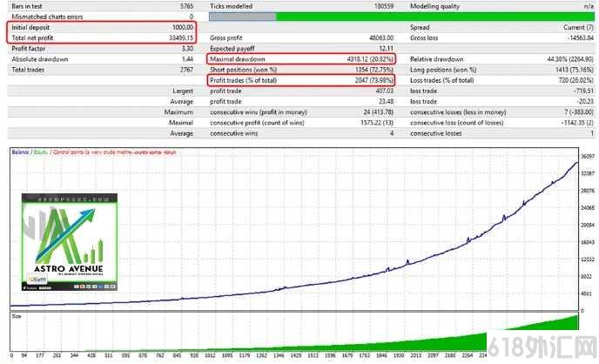Viewport: 599px width, 364px height.
Task: Click the value 7 (-383.00)
Action: point(579,112)
